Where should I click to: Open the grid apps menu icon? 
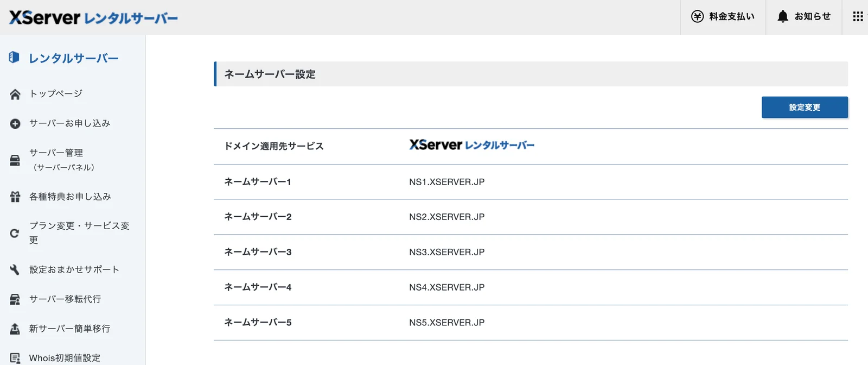pos(858,17)
